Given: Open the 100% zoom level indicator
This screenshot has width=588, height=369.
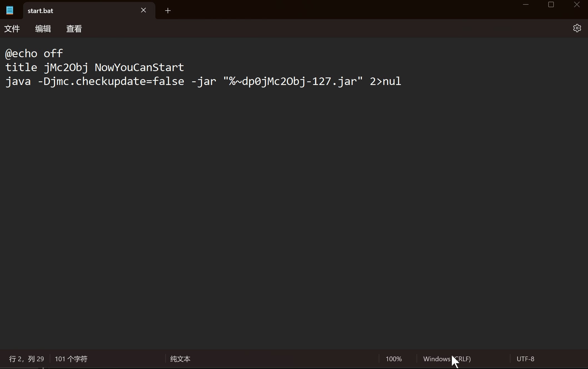Looking at the screenshot, I should (x=393, y=359).
